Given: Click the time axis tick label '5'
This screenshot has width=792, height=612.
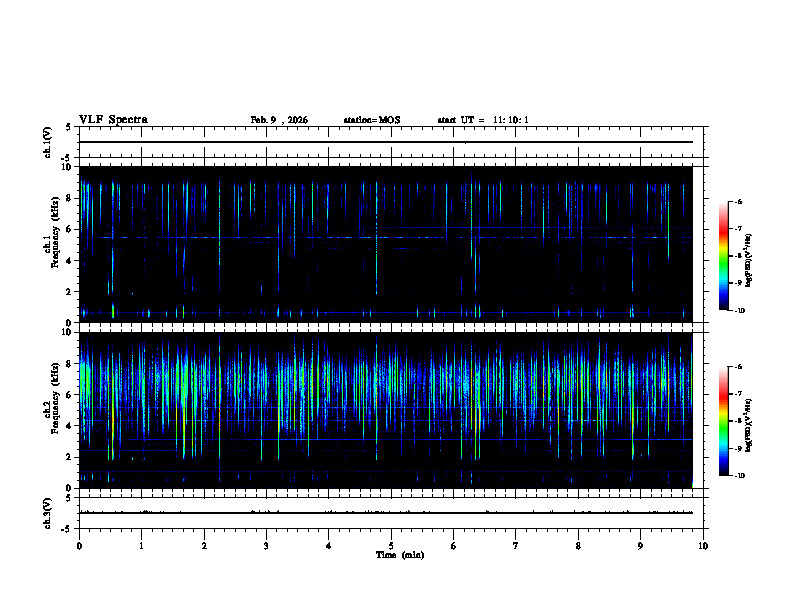Looking at the screenshot, I should pos(391,546).
